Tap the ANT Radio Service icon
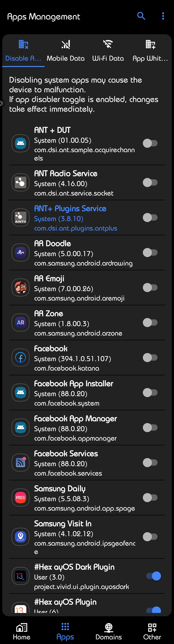Viewport: 174px width, 644px height. click(20, 182)
